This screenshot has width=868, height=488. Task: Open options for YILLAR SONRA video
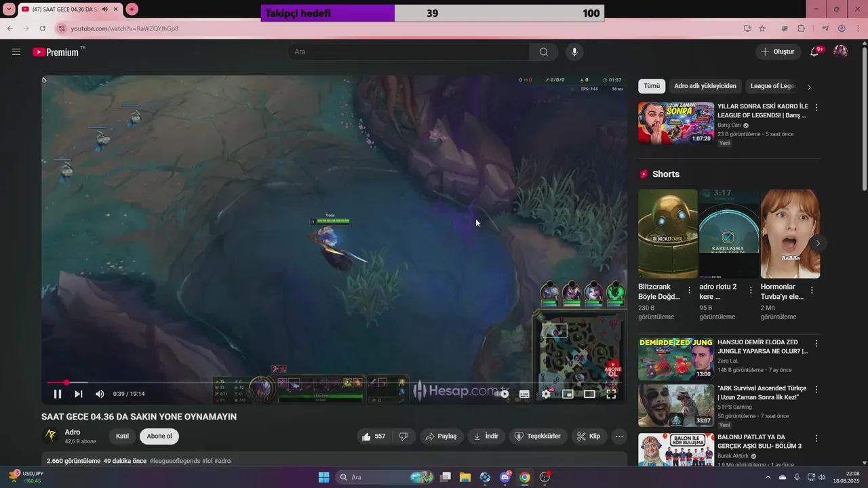[816, 108]
